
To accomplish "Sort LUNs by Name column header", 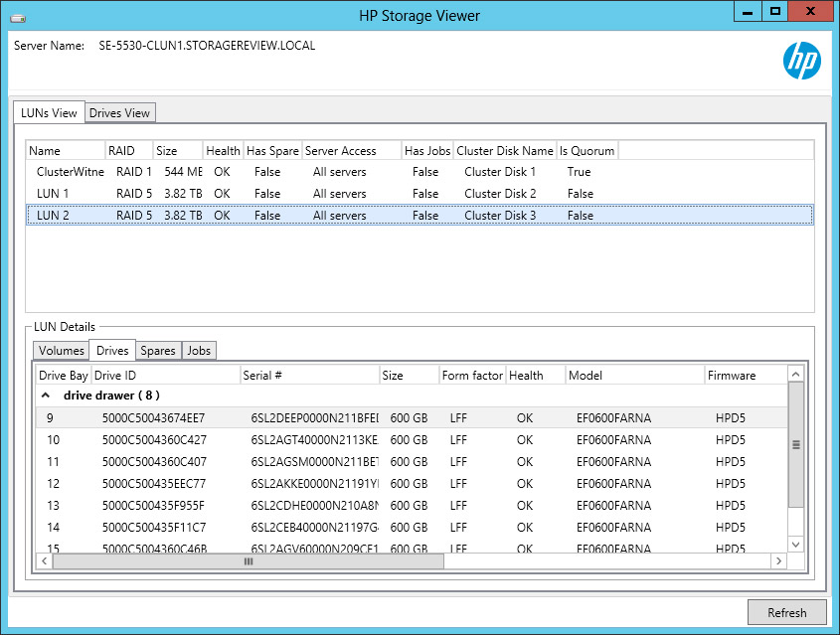I will point(65,151).
